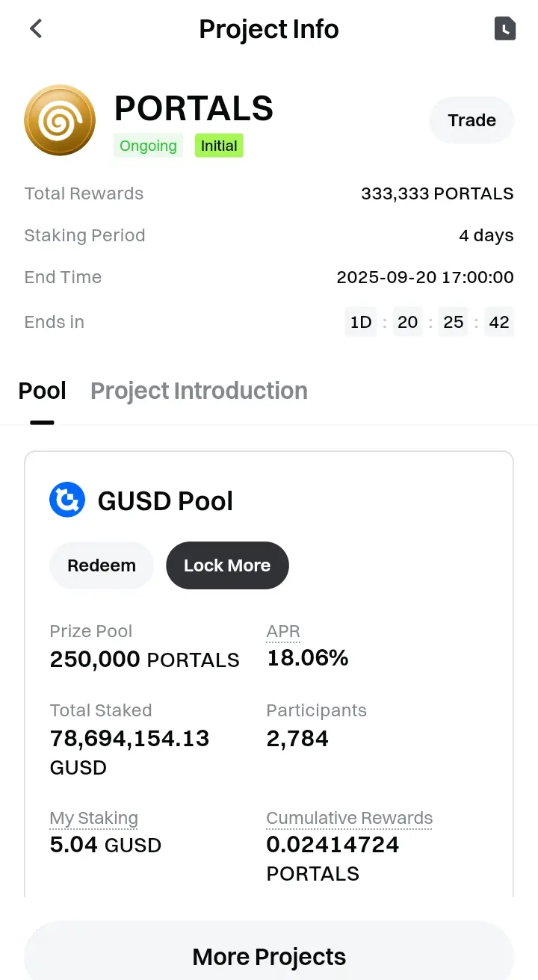Tap the days countdown box 1D
Image resolution: width=538 pixels, height=980 pixels.
tap(361, 322)
